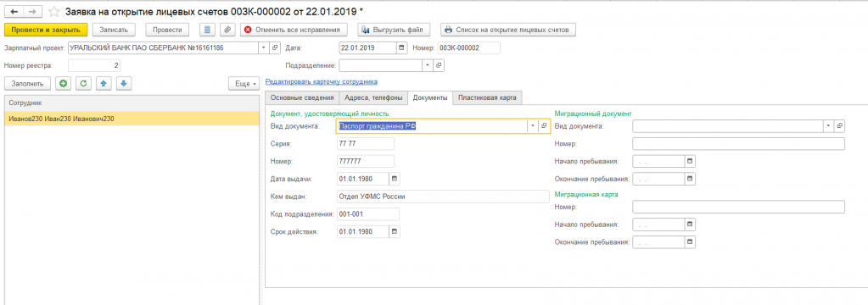Screen dimensions: 868x305
Task: Open identity document Вид документа record
Action: click(544, 126)
